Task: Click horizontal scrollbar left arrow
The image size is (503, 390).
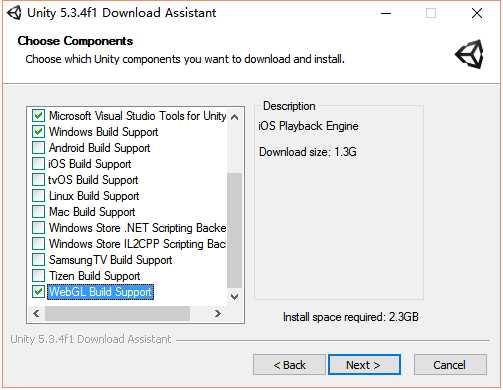Action: [x=36, y=313]
